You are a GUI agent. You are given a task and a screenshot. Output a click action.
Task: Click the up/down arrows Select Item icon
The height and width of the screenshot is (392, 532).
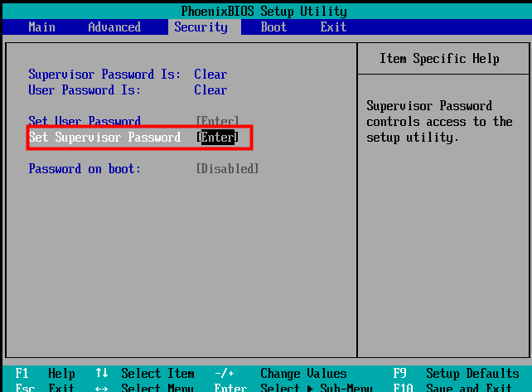pos(101,374)
